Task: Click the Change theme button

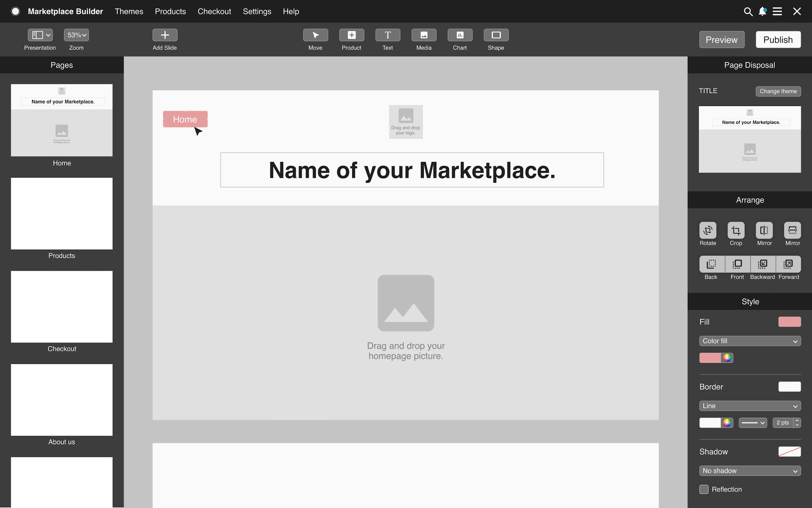Action: pos(778,91)
